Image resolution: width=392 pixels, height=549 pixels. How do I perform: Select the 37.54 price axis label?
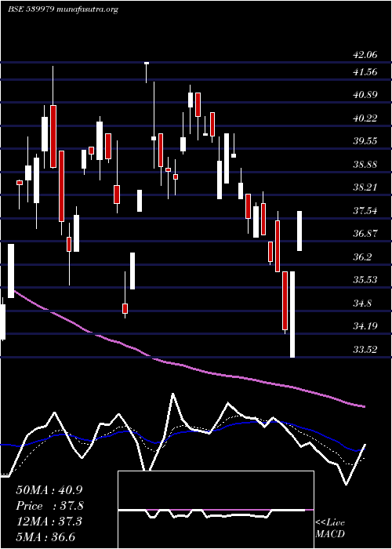coord(365,210)
